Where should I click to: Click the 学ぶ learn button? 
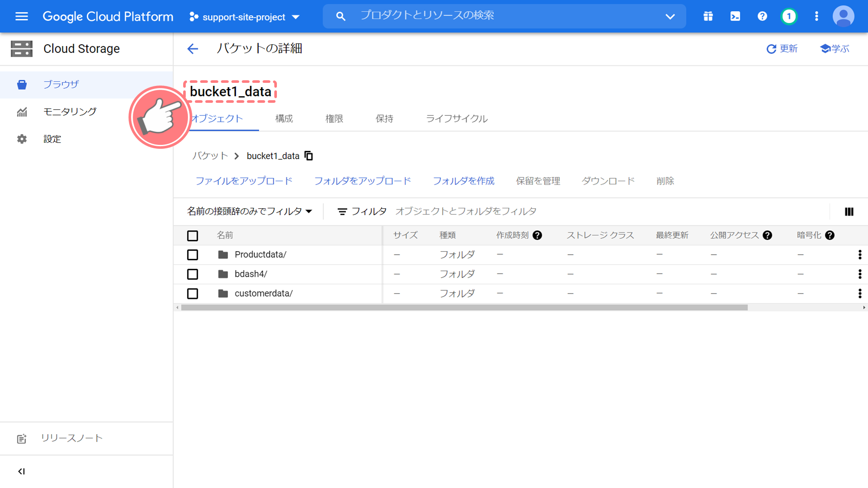pos(835,49)
